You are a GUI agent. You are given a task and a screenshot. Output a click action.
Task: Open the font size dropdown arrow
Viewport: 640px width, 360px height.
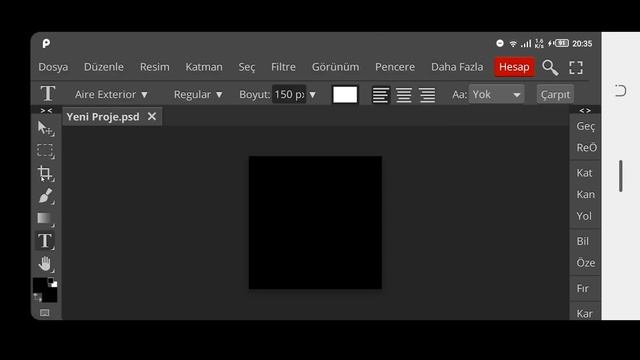(x=313, y=94)
